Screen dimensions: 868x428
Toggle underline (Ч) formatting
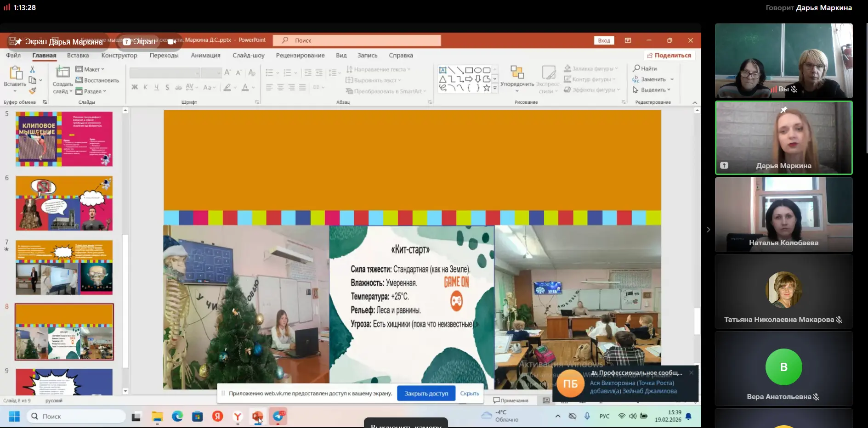tap(156, 87)
